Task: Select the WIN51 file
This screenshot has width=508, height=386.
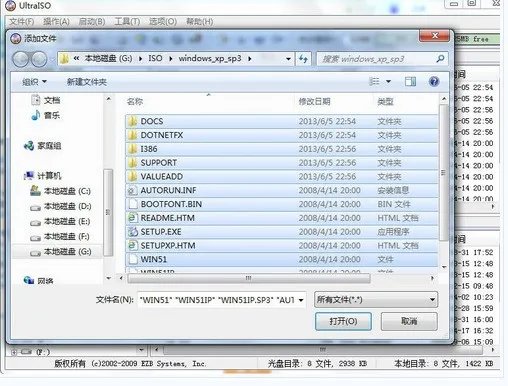Action: click(281, 259)
